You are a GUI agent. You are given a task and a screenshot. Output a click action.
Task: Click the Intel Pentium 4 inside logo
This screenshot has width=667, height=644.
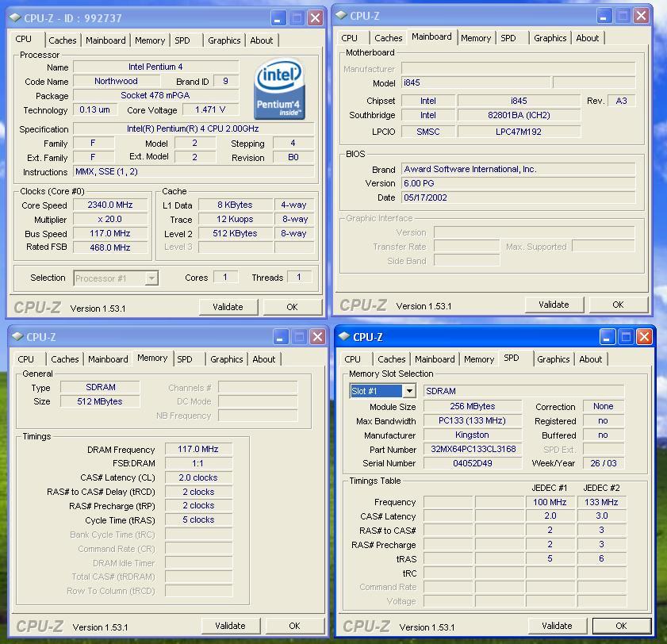pyautogui.click(x=279, y=89)
